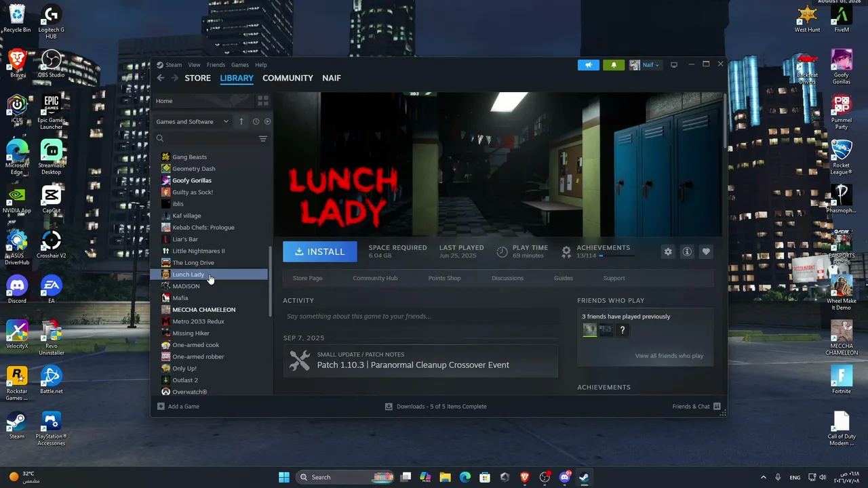Open Friends & Chat

pyautogui.click(x=696, y=407)
